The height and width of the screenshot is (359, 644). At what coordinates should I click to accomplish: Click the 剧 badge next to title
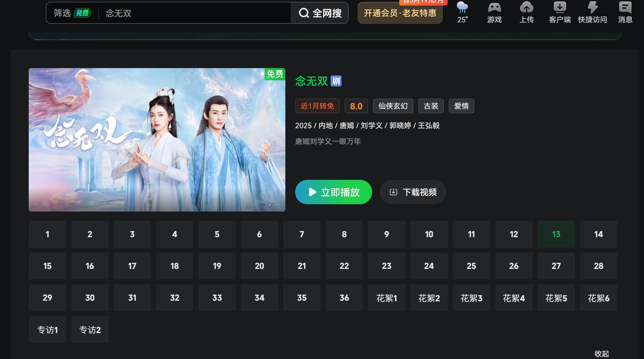(336, 81)
